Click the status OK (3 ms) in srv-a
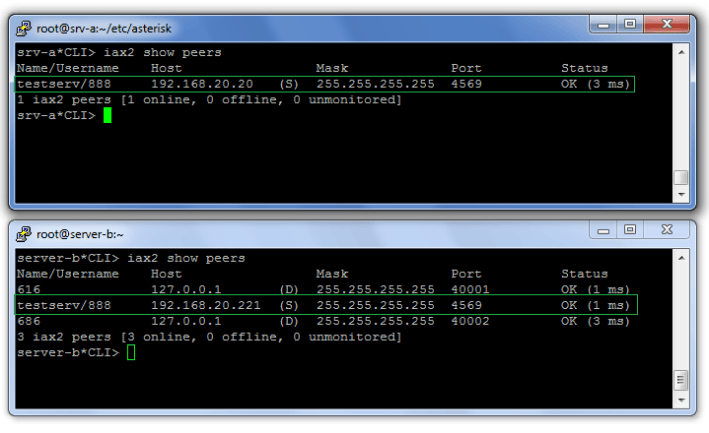Screen dimensions: 709x433 click(596, 84)
